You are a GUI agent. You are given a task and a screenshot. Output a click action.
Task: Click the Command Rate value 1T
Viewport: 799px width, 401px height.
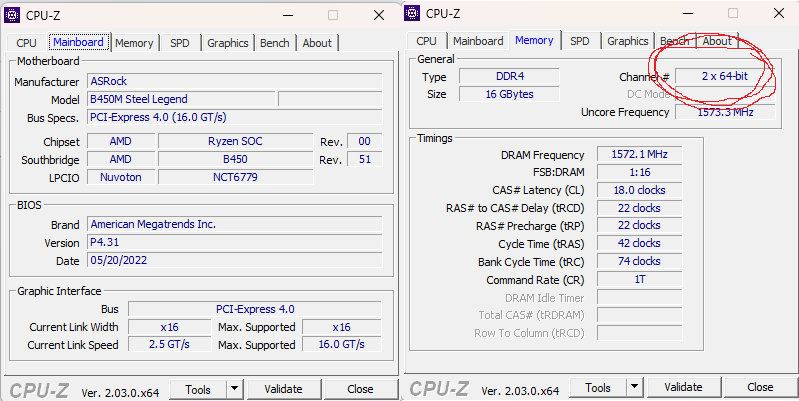click(640, 279)
